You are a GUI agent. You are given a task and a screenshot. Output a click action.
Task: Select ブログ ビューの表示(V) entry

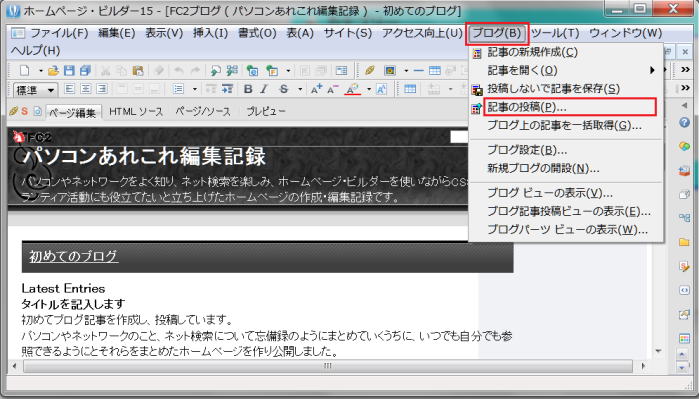coord(566,193)
